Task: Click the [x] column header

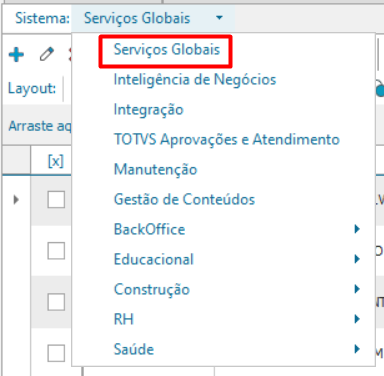Action: point(56,161)
